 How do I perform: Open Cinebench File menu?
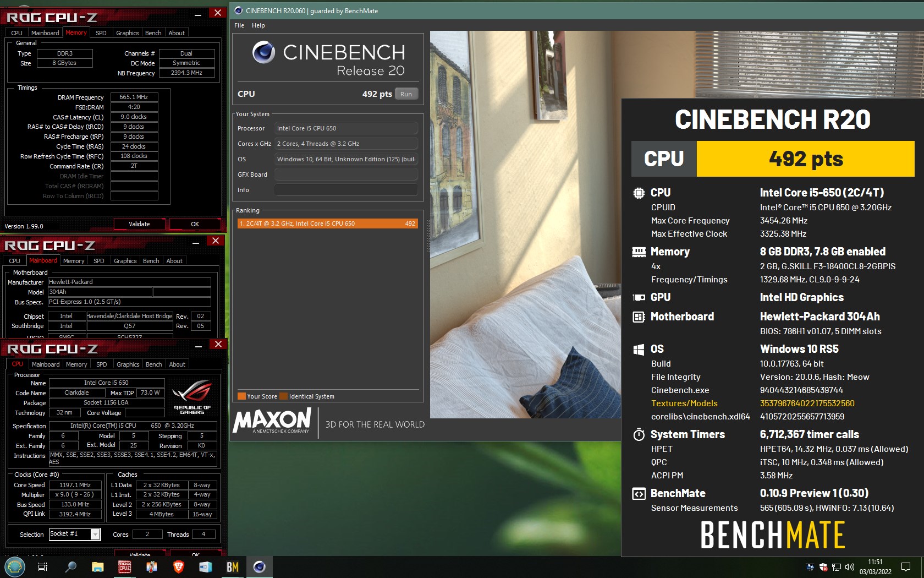pyautogui.click(x=239, y=25)
